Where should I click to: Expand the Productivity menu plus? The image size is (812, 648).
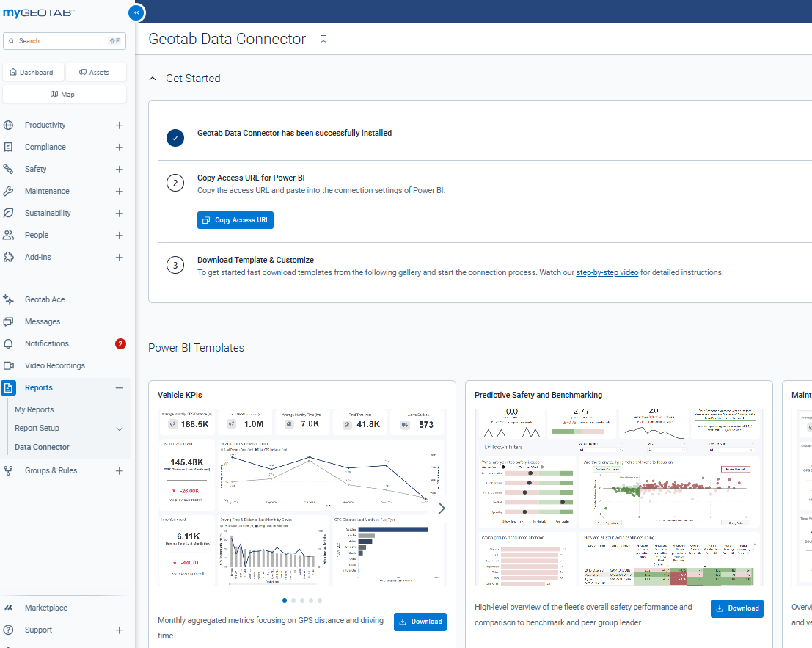point(119,125)
